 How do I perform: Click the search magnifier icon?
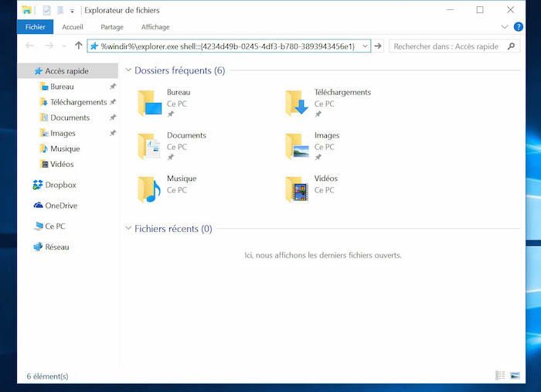tap(512, 46)
